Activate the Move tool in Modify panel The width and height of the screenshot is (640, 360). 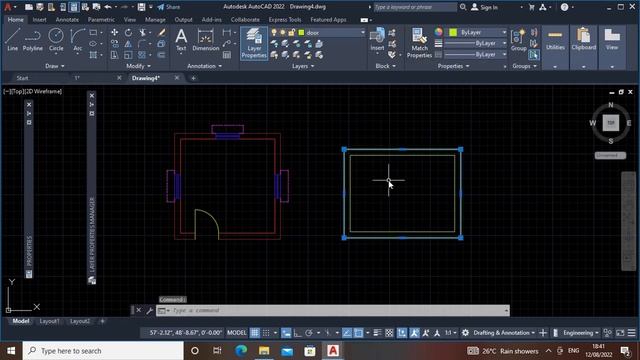114,32
